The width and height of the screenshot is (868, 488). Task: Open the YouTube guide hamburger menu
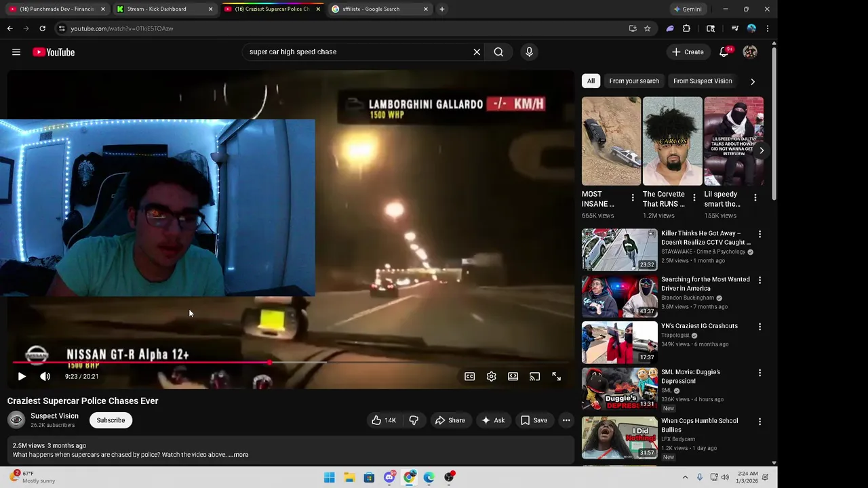tap(16, 52)
